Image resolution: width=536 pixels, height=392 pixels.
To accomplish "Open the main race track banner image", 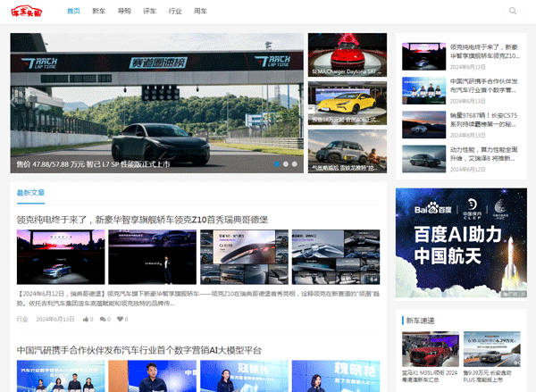I will [x=157, y=103].
